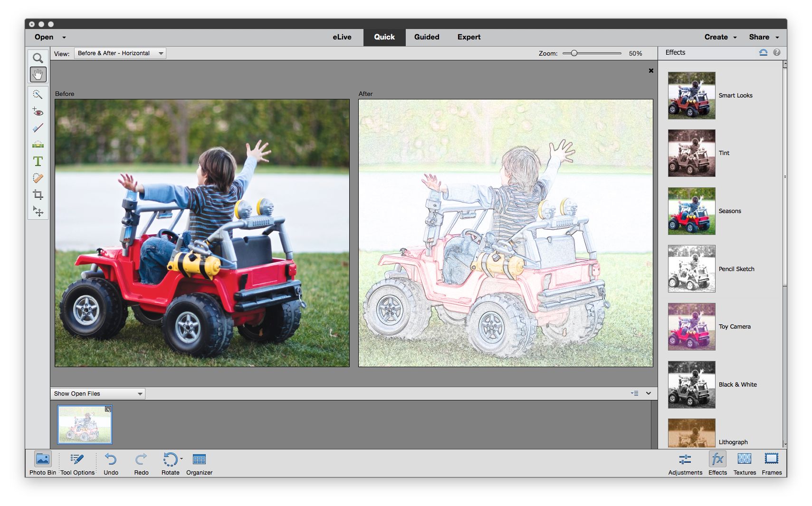The width and height of the screenshot is (812, 506).
Task: Apply the Smart Looks effect
Action: tap(692, 96)
